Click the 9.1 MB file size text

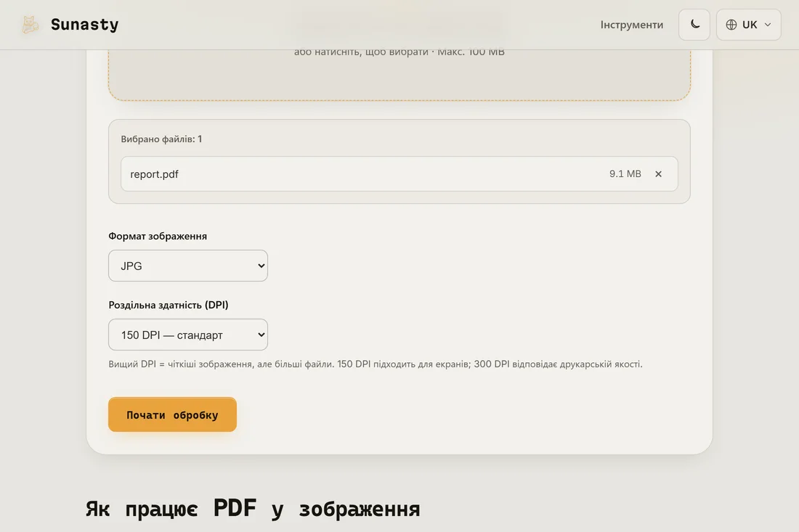coord(625,174)
